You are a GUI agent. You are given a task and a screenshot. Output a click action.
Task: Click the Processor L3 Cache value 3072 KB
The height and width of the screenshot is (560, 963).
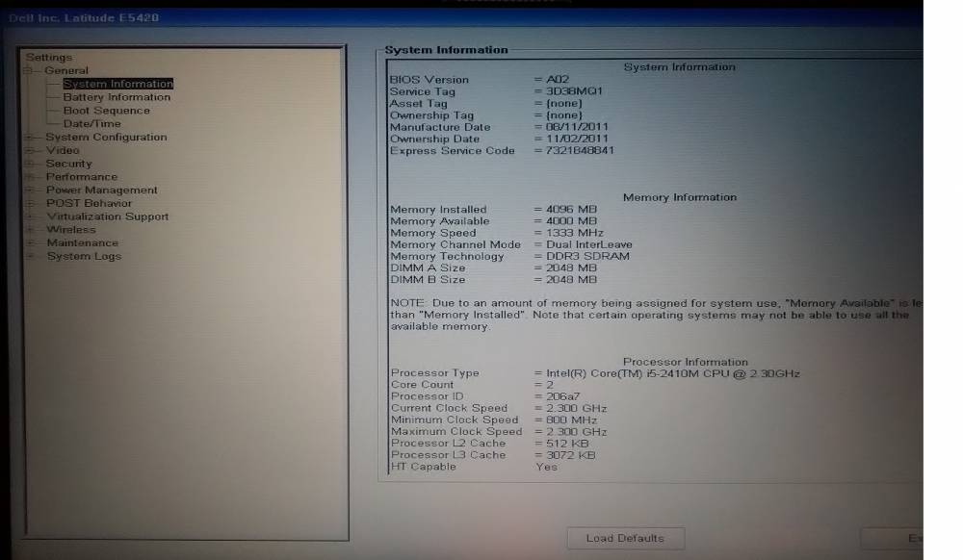pyautogui.click(x=570, y=455)
